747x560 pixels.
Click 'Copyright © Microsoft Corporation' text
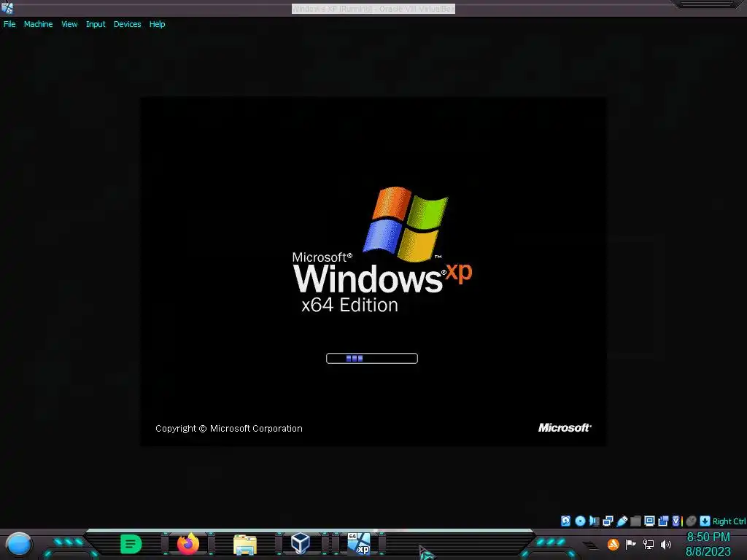click(x=228, y=428)
